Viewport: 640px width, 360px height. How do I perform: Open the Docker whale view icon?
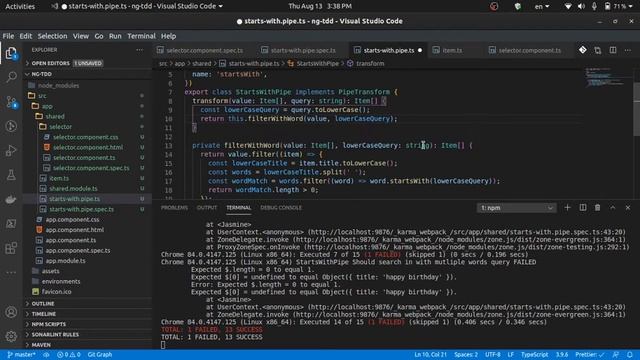point(11,200)
